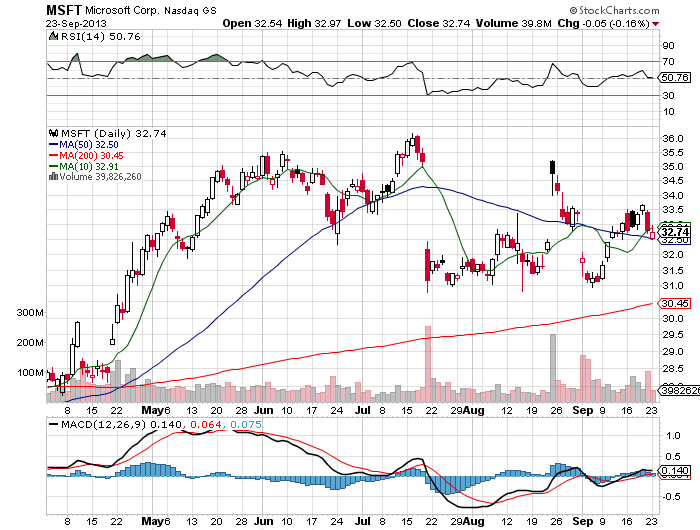Click the 0.140 MACD value tag on axis

coord(675,471)
